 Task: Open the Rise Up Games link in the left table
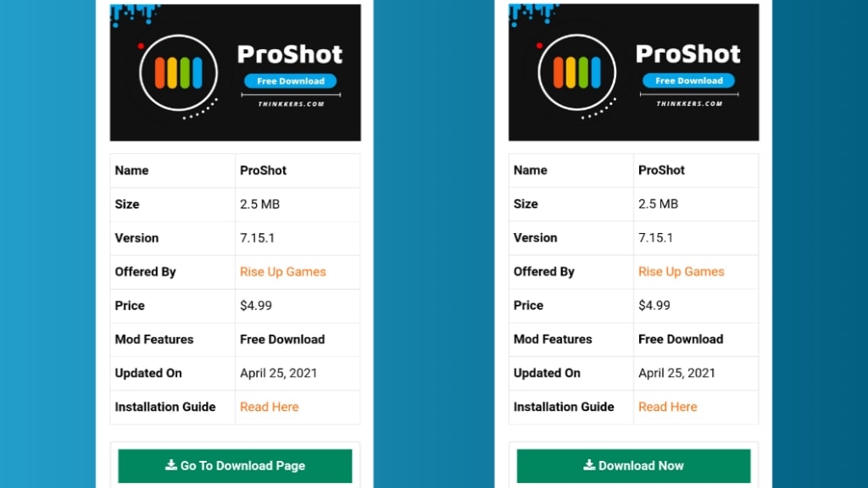click(283, 272)
